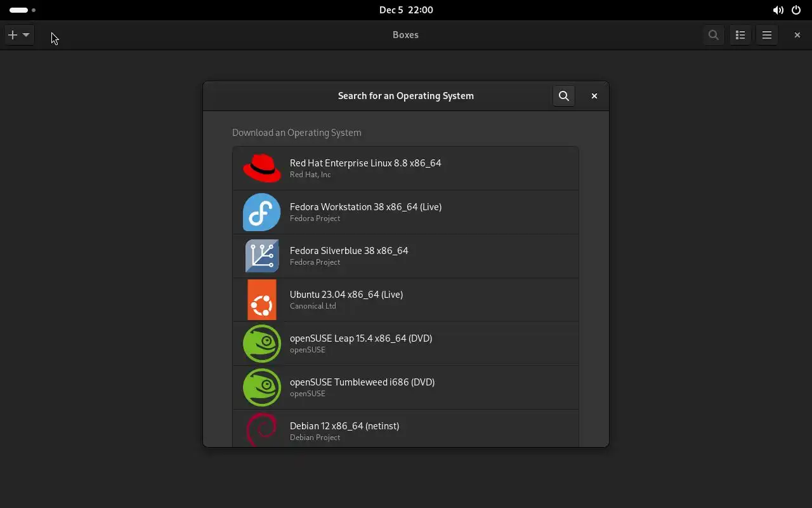Open the power menu icon in top bar
This screenshot has height=508, width=812.
[x=796, y=10]
